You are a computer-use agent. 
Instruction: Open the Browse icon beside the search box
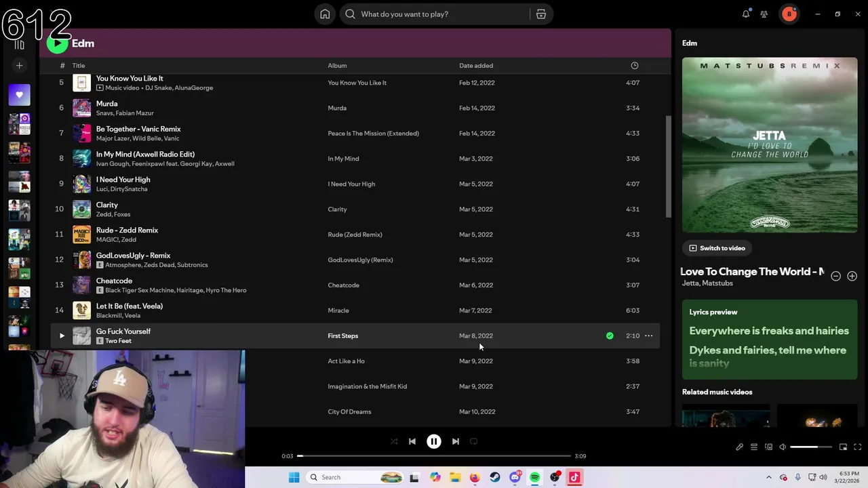tap(541, 14)
